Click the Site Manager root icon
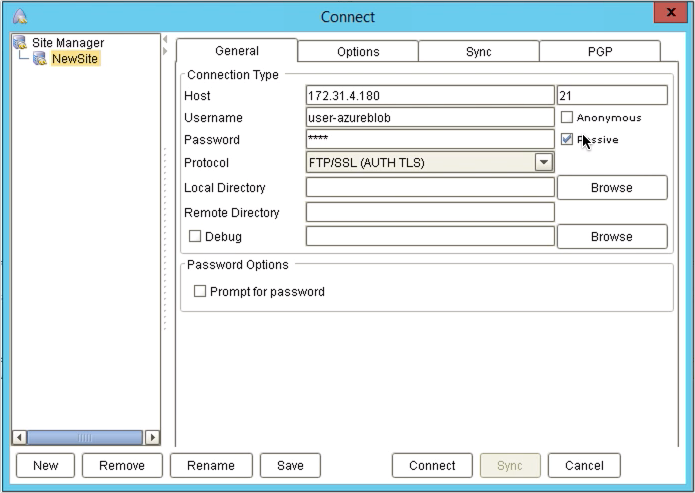Viewport: 695px width, 493px height. (19, 43)
